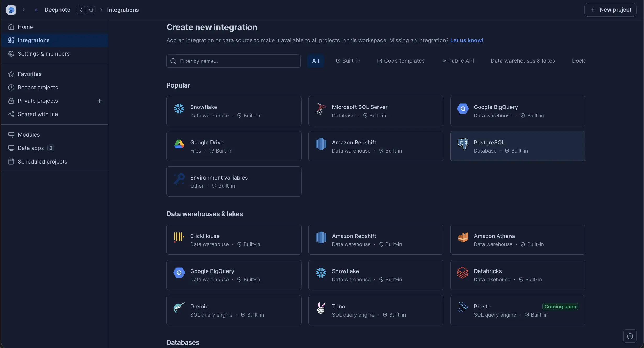Enable the Built-in integrations filter

pyautogui.click(x=348, y=61)
